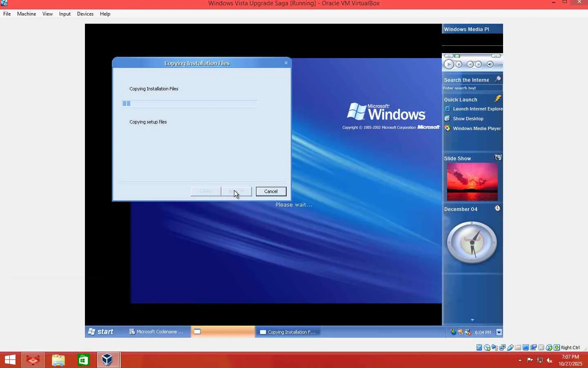This screenshot has height=368, width=588.
Task: Open the Machine menu
Action: point(27,14)
